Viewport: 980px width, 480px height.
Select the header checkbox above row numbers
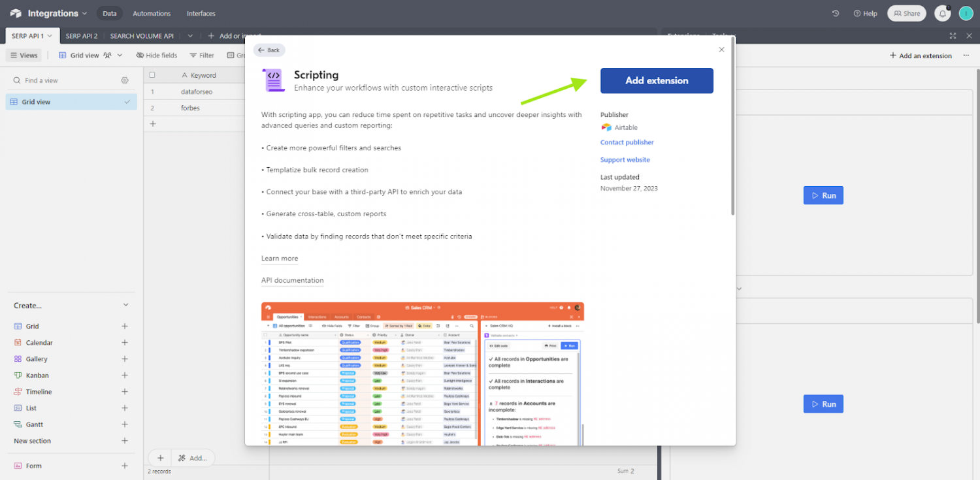(x=152, y=74)
